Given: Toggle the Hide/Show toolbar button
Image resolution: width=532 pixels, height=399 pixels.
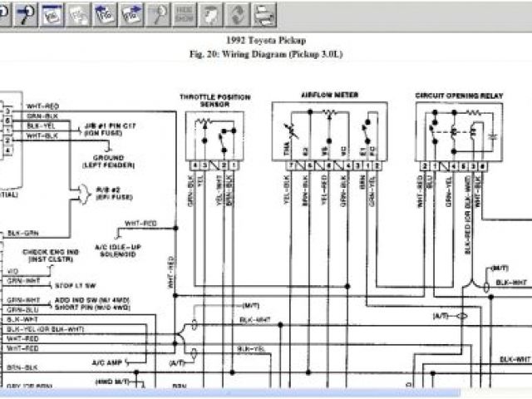Looking at the screenshot, I should coord(185,12).
